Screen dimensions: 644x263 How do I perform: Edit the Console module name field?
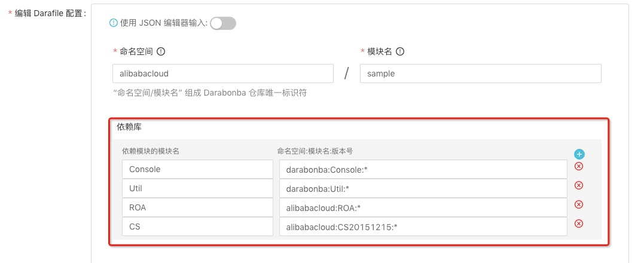coord(197,169)
